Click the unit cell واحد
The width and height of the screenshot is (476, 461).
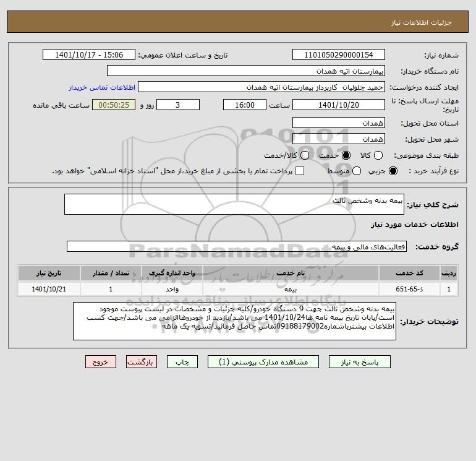tap(172, 289)
